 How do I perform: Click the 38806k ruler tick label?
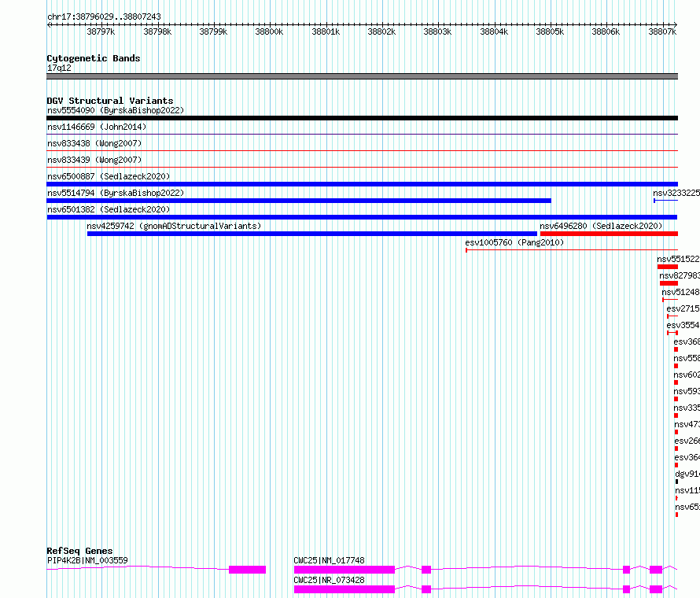click(x=606, y=31)
